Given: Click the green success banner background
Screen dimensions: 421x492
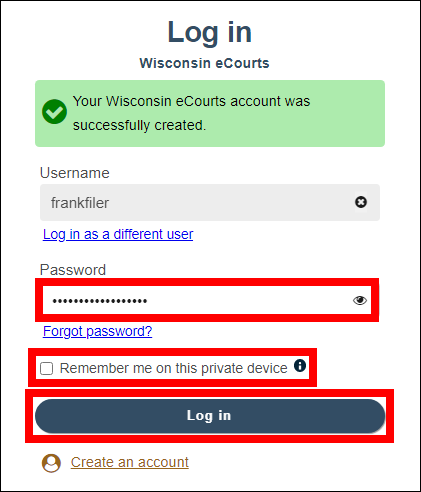Looking at the screenshot, I should pos(210,113).
